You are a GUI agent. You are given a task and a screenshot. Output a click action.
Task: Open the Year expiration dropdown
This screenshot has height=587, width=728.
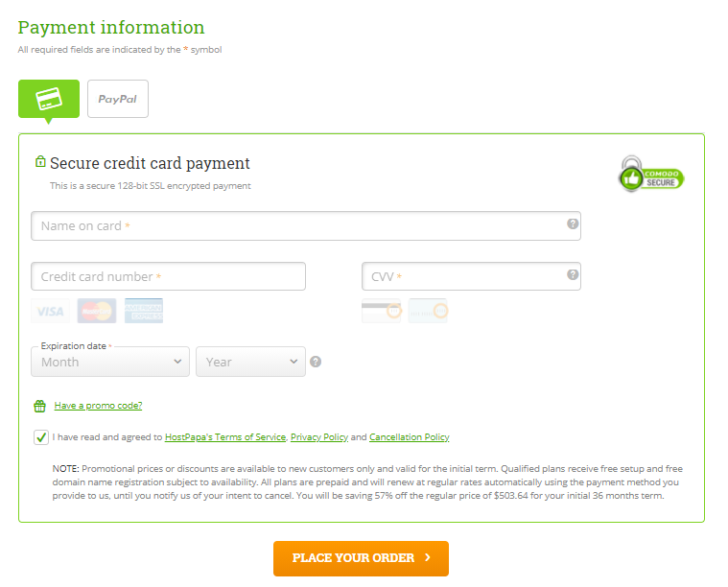(x=250, y=362)
